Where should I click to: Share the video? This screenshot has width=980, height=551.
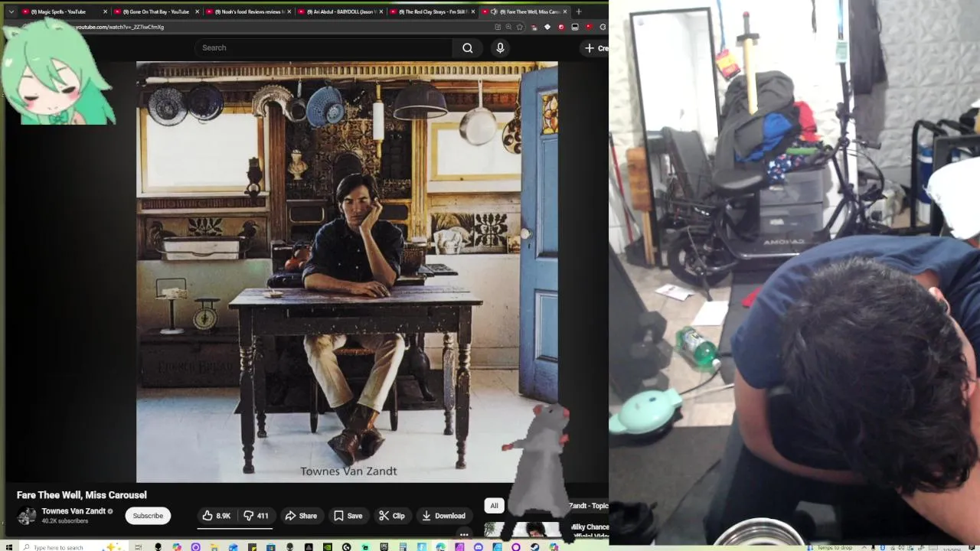click(x=301, y=516)
